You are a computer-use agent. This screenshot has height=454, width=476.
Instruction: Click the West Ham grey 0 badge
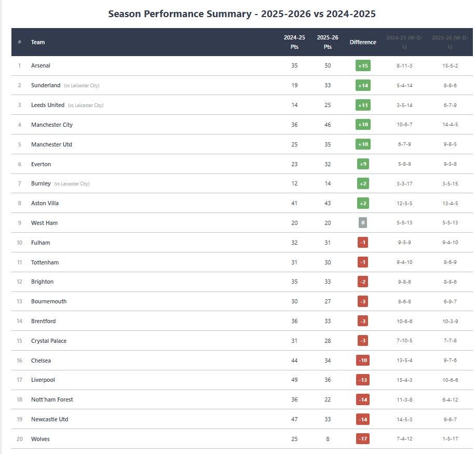363,223
